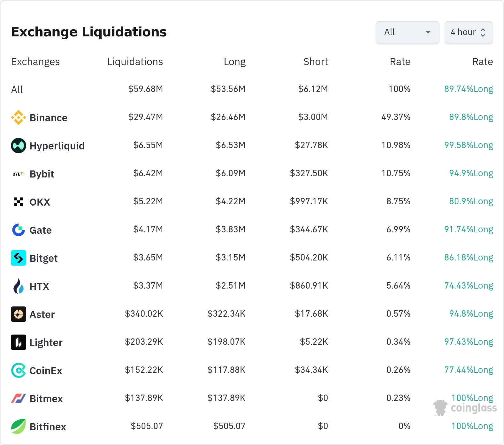Image resolution: width=504 pixels, height=445 pixels.
Task: Click the Bitfinex leaf logo icon
Action: point(19,426)
